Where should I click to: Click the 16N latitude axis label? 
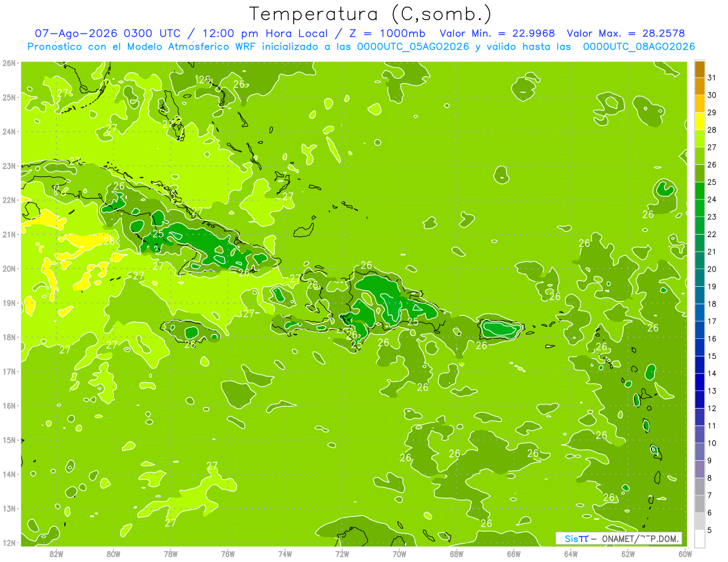point(9,406)
